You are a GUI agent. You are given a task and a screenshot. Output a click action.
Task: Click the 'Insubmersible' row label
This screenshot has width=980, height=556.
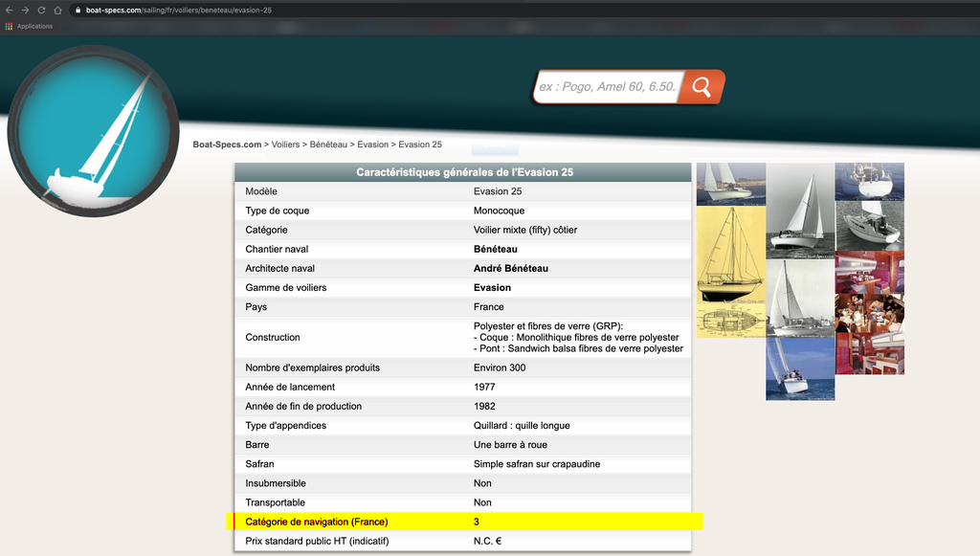(x=276, y=483)
